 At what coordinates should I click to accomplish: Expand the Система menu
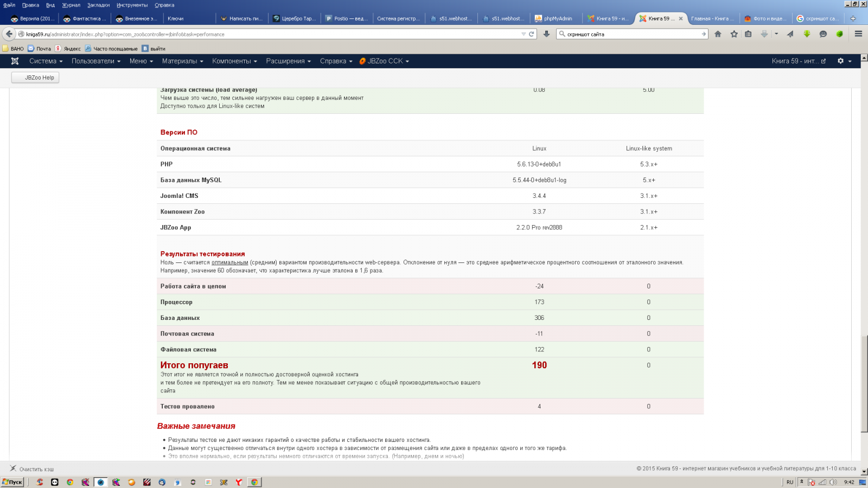[46, 61]
